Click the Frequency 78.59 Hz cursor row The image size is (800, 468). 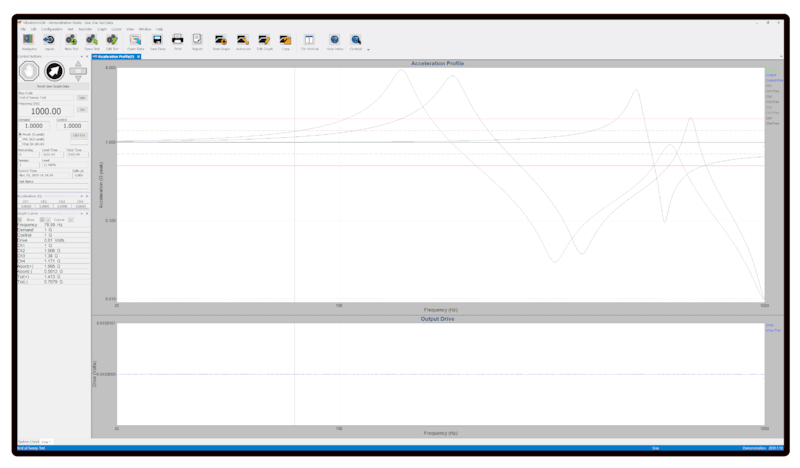(x=53, y=225)
